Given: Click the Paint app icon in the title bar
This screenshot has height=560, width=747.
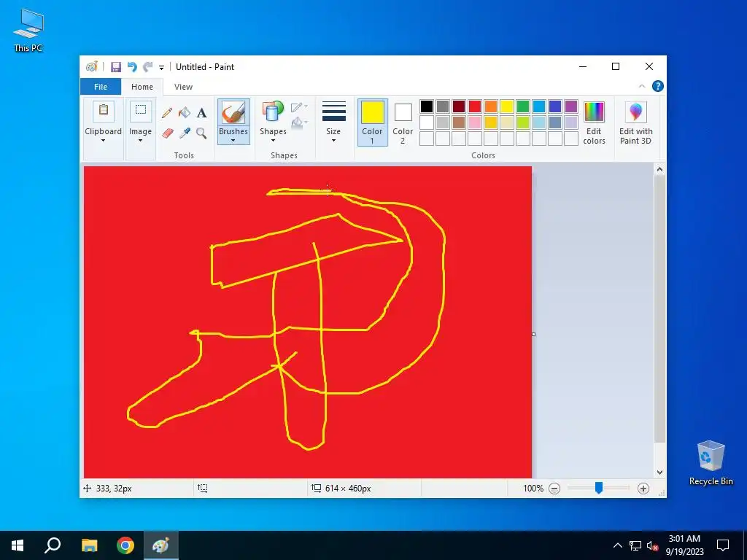Looking at the screenshot, I should [x=91, y=67].
